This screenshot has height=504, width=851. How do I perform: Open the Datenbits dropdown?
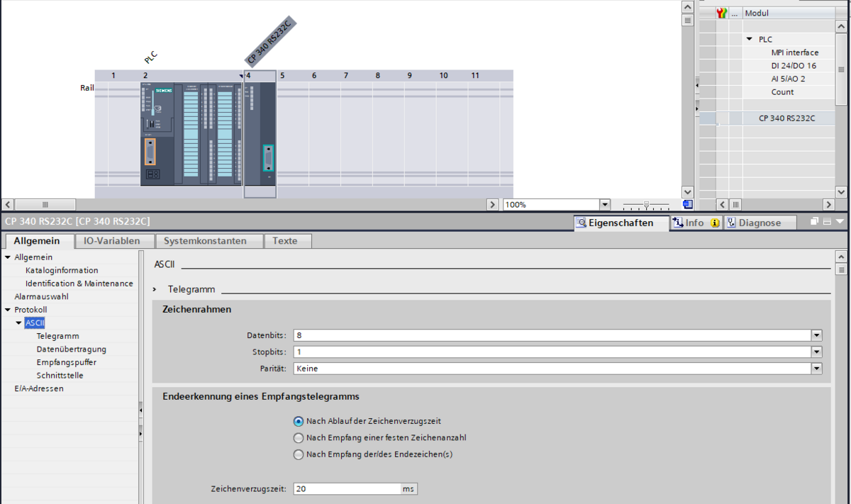[816, 335]
